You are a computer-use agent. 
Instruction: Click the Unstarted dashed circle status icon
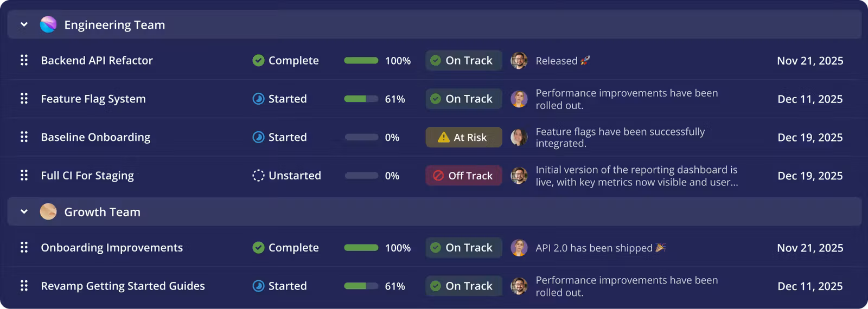[x=258, y=175]
